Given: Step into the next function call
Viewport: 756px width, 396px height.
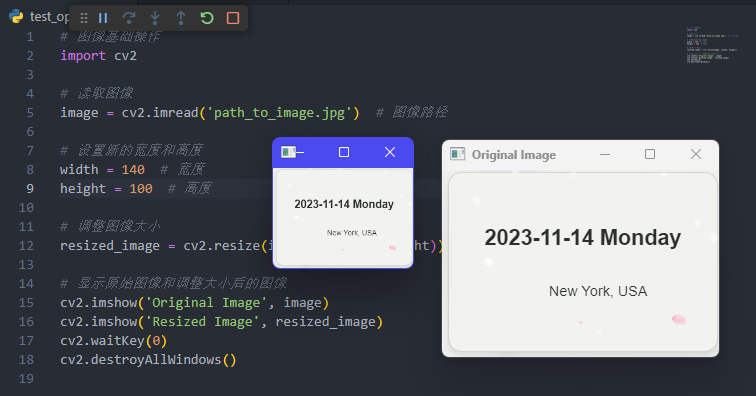Looking at the screenshot, I should click(x=155, y=18).
